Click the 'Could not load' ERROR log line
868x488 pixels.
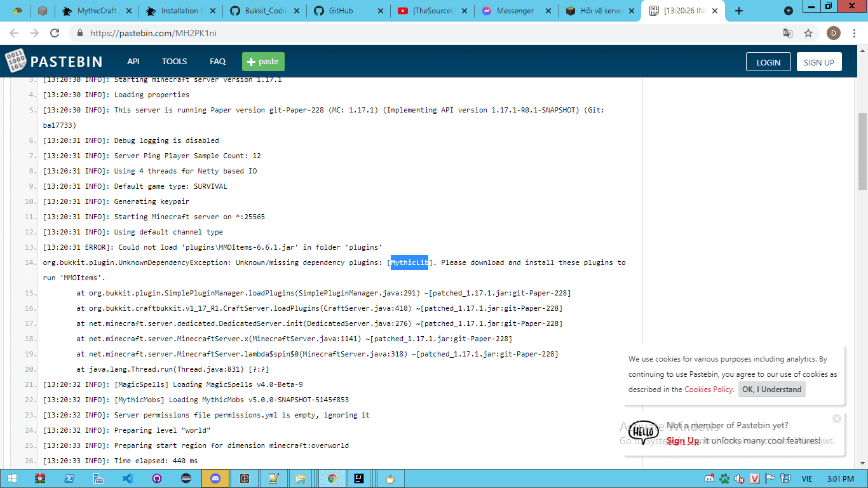pyautogui.click(x=212, y=247)
